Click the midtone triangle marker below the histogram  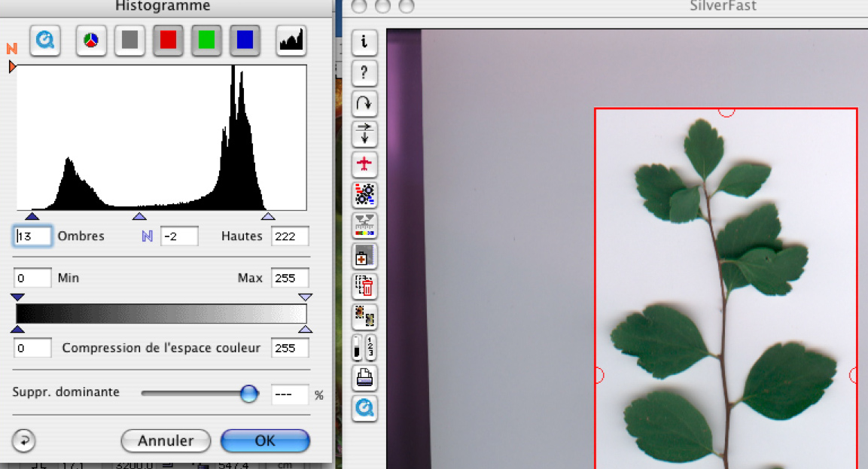[139, 217]
